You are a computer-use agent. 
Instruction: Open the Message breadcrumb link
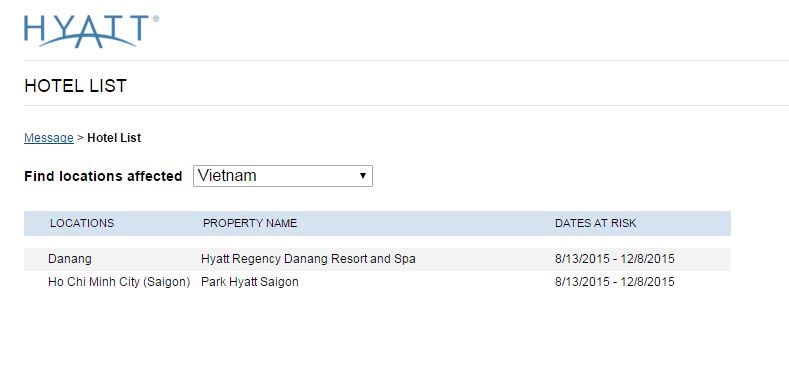(x=49, y=138)
